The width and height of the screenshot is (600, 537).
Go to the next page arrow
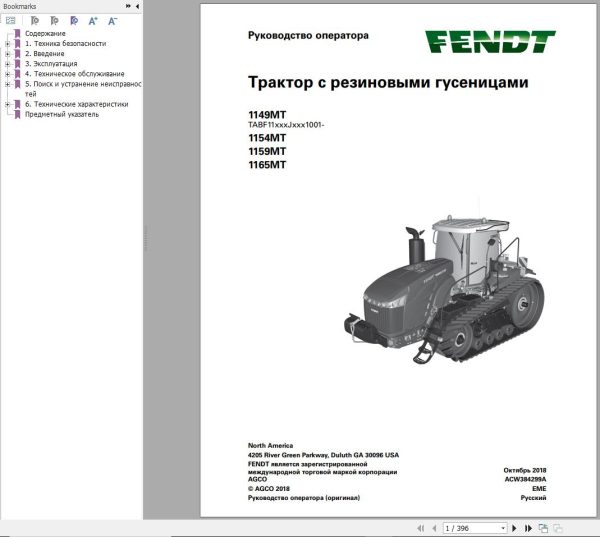point(514,529)
